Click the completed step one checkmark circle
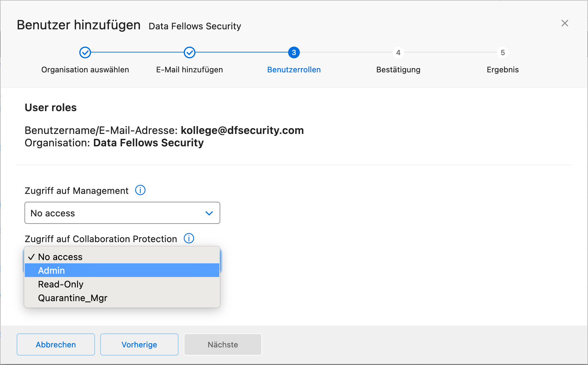Image resolution: width=588 pixels, height=365 pixels. pyautogui.click(x=85, y=52)
